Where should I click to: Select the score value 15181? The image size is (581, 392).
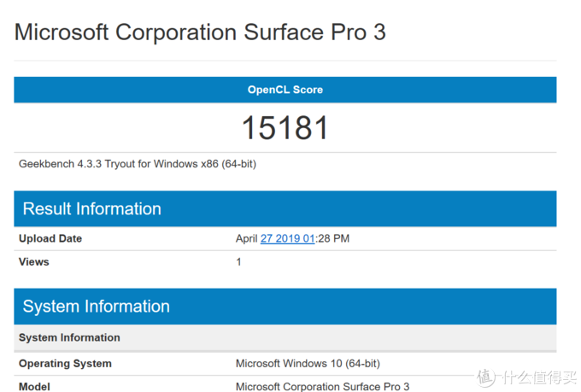click(x=285, y=128)
